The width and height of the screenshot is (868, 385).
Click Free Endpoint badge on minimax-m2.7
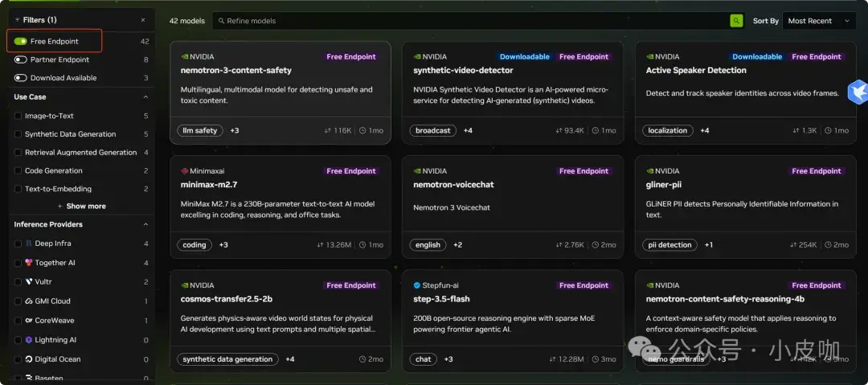coord(351,171)
